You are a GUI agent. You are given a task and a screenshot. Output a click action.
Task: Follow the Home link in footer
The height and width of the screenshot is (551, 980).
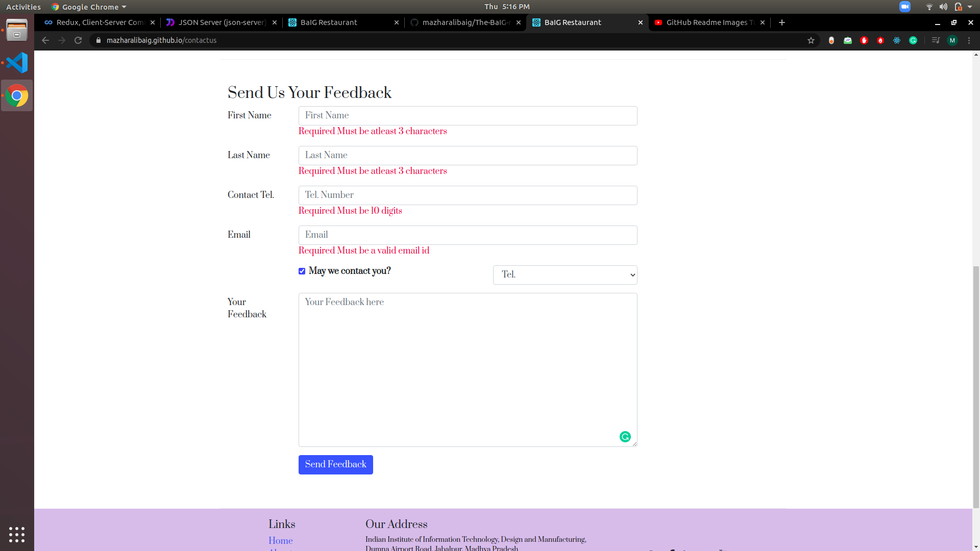280,541
